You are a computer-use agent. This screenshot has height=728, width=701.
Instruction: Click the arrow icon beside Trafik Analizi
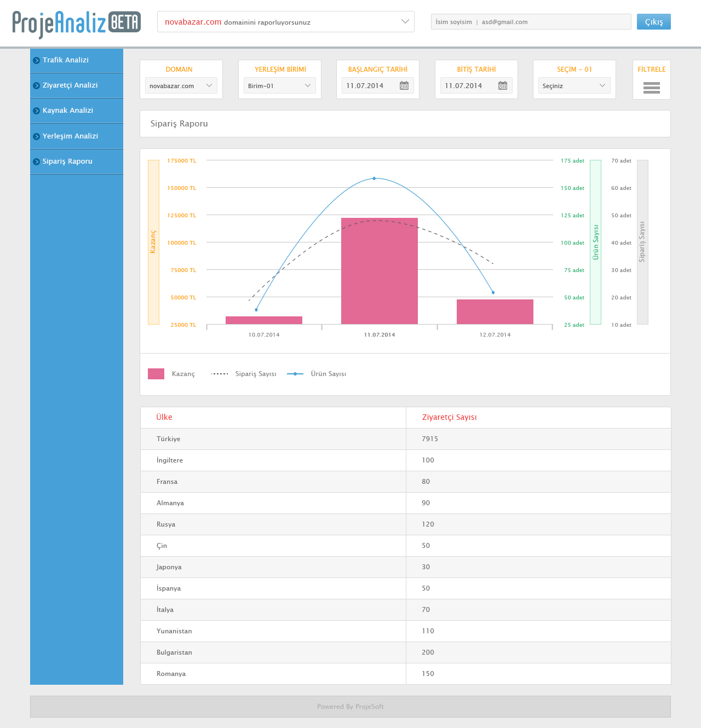36,60
